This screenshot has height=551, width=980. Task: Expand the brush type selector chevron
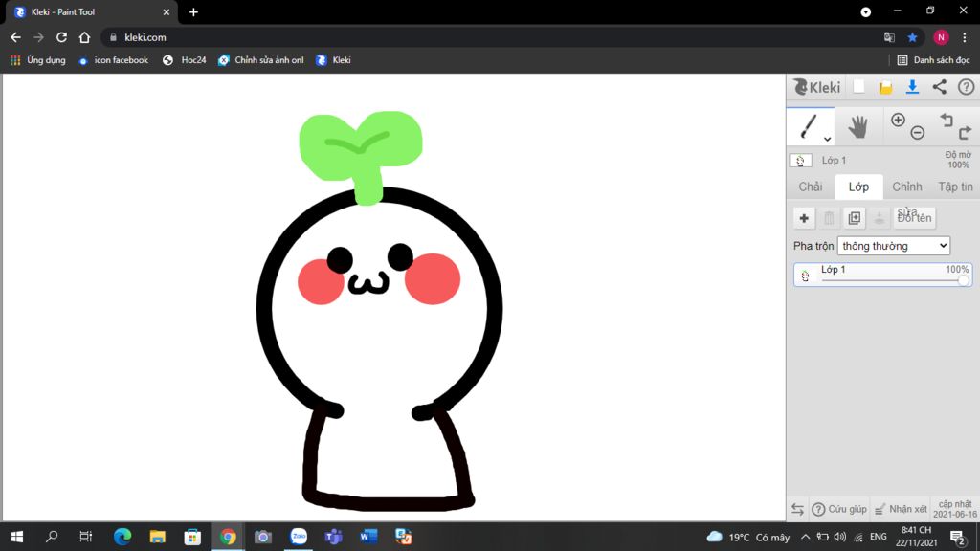coord(825,138)
